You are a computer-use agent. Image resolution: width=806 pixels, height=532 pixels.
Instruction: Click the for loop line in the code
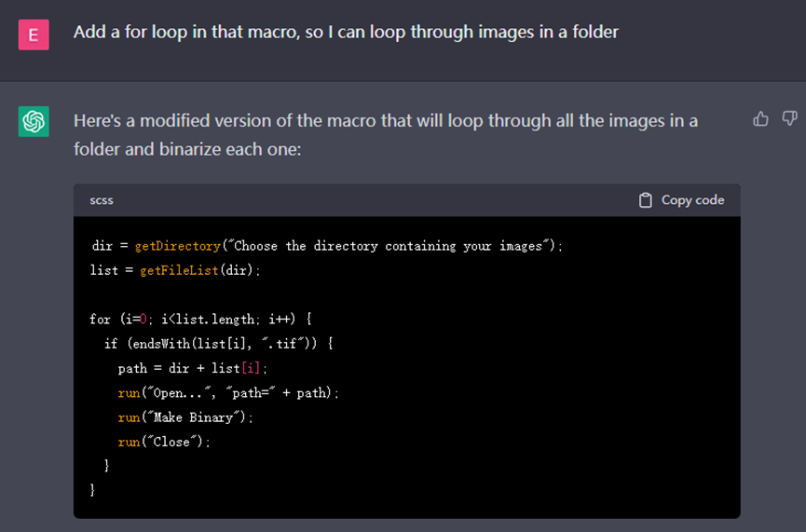click(200, 320)
